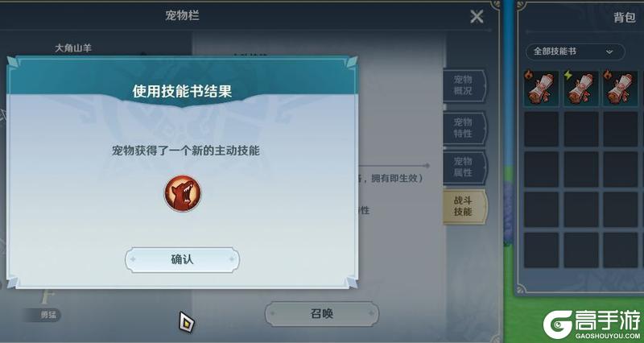Expand the skill book filter chevron arrow
The width and height of the screenshot is (644, 343).
(609, 52)
